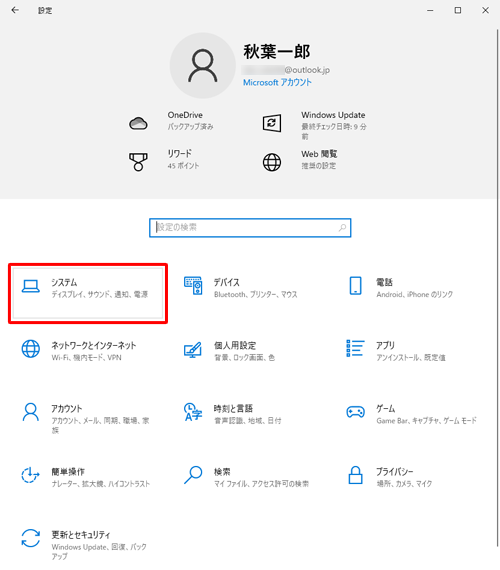Go back using the arrow icon

pos(15,10)
